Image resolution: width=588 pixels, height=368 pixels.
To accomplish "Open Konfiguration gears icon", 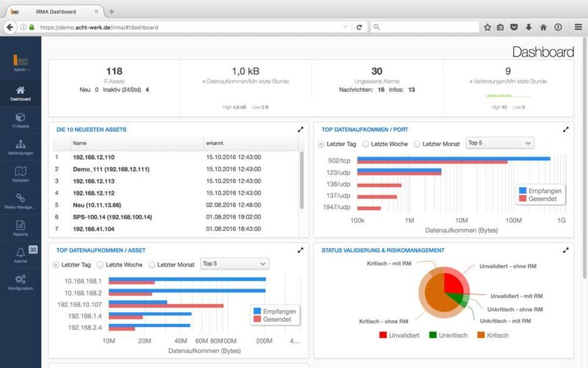I will (20, 282).
